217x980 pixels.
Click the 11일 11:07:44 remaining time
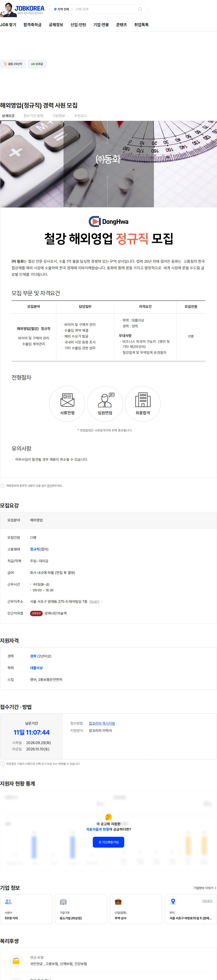[x=32, y=732]
